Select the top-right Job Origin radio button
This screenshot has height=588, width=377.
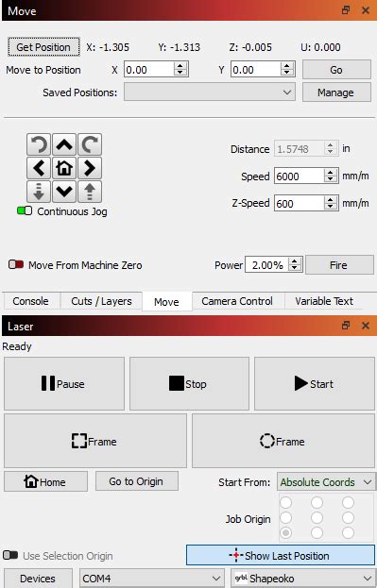click(348, 502)
